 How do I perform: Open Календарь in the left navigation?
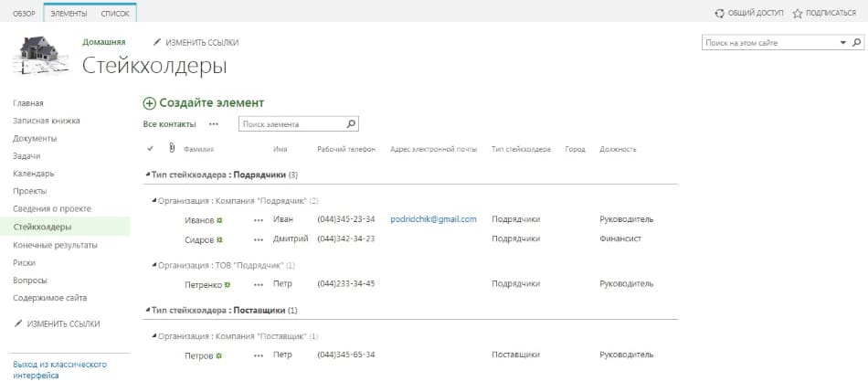(34, 174)
